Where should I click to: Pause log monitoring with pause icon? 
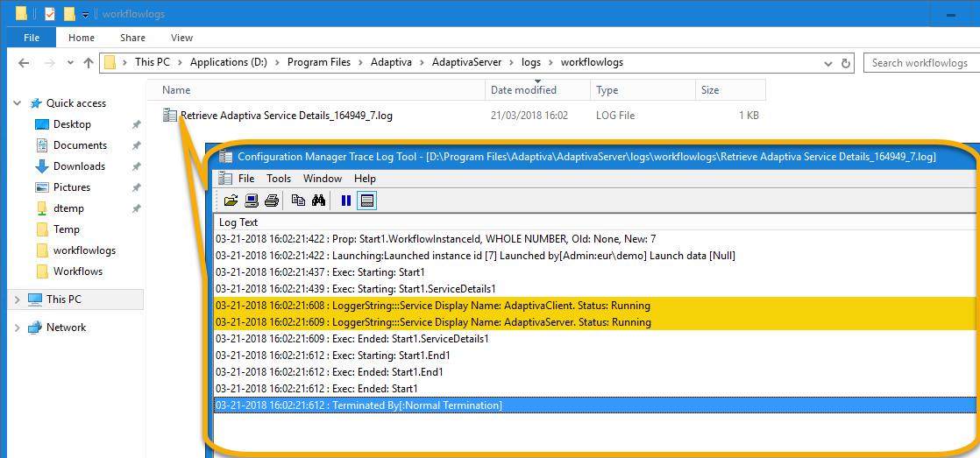coord(345,201)
